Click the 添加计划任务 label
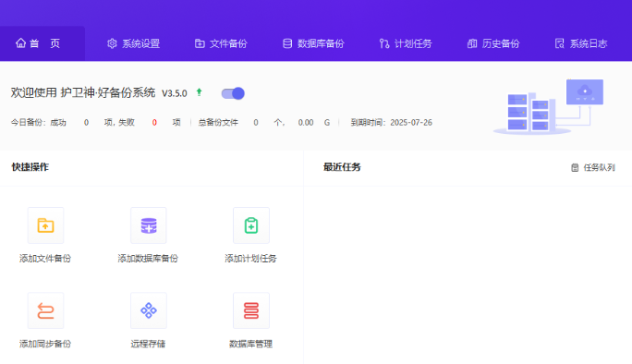 click(250, 259)
